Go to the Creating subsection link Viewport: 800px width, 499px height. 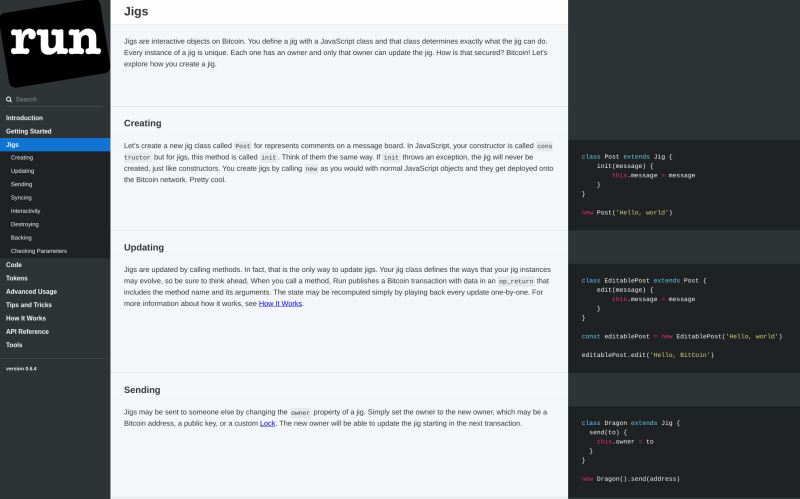[x=22, y=158]
